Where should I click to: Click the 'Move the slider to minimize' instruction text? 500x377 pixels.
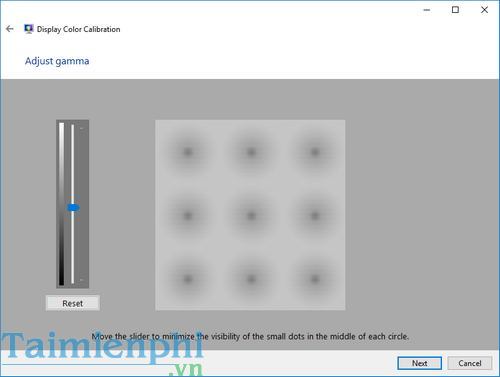250,336
